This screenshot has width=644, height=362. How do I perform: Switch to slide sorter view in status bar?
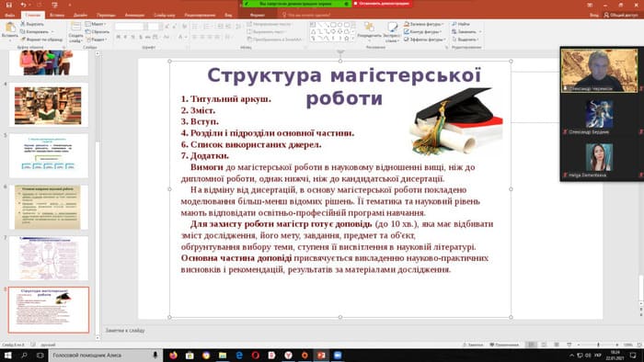click(545, 345)
